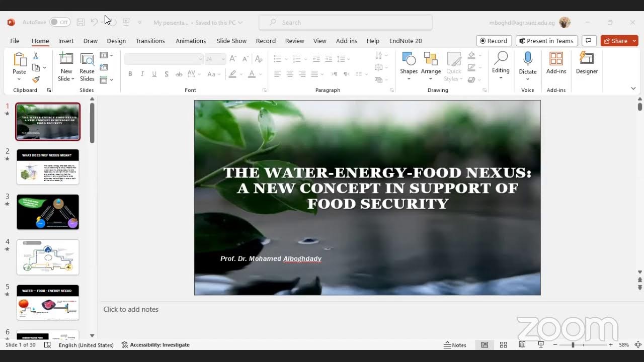Viewport: 644px width, 362px height.
Task: Switch to Reading View
Action: (522, 345)
